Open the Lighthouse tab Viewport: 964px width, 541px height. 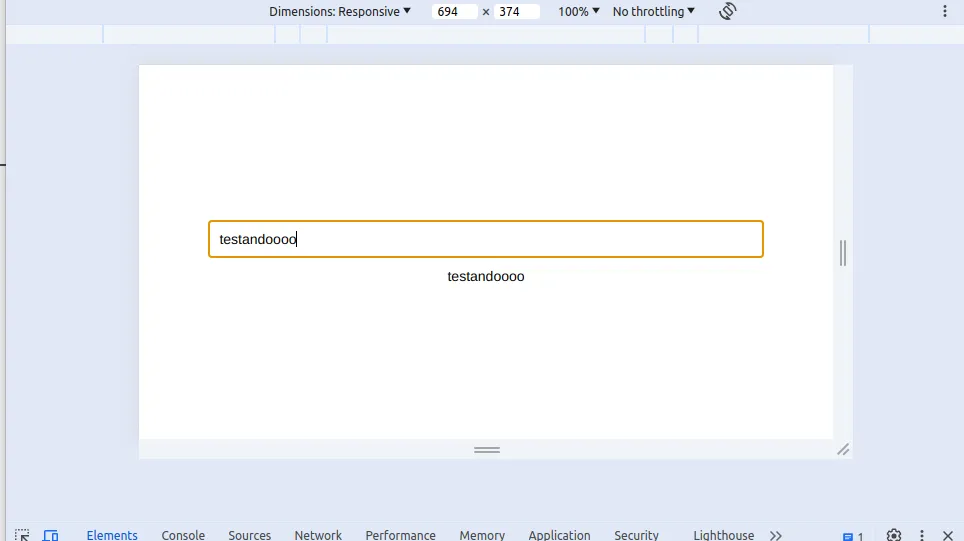(x=724, y=535)
